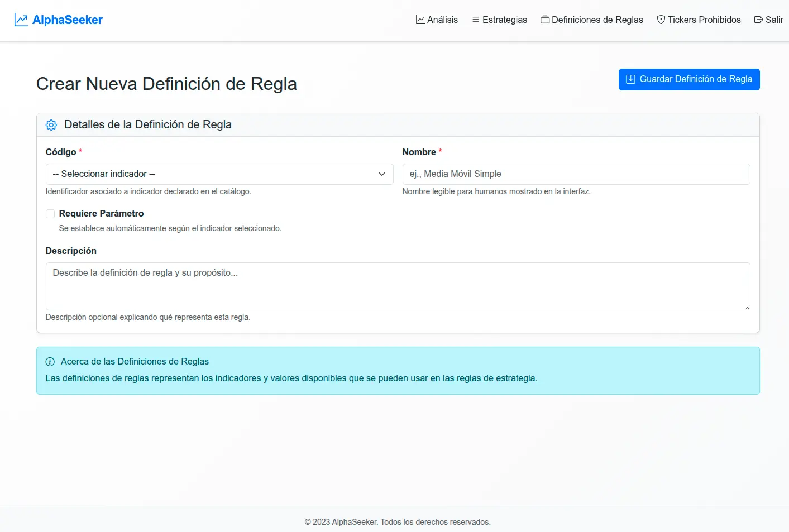Open the Estrategias page
Viewport: 789px width, 532px height.
tap(499, 20)
